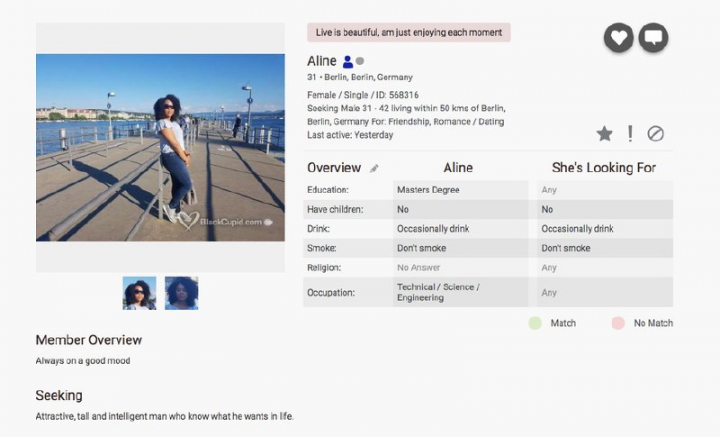Screen dimensions: 720x437
Task: Click the heart icon to like Aline
Action: (619, 38)
